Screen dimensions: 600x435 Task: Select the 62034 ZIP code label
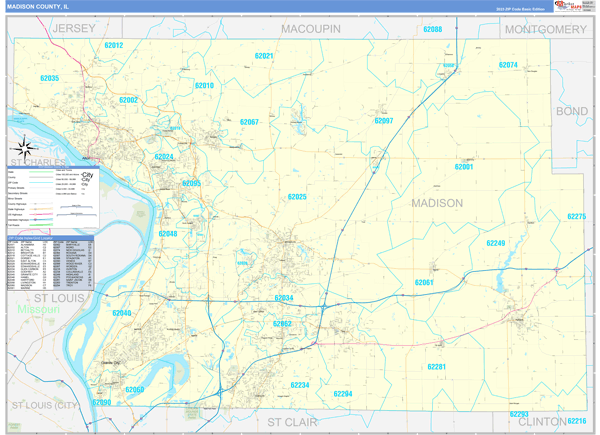[x=284, y=298]
